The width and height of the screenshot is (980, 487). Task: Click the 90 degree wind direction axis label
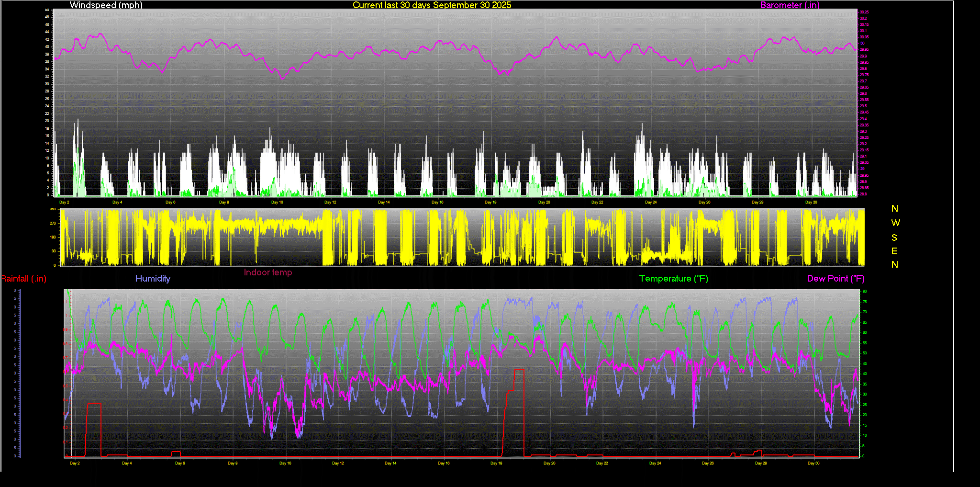click(54, 251)
